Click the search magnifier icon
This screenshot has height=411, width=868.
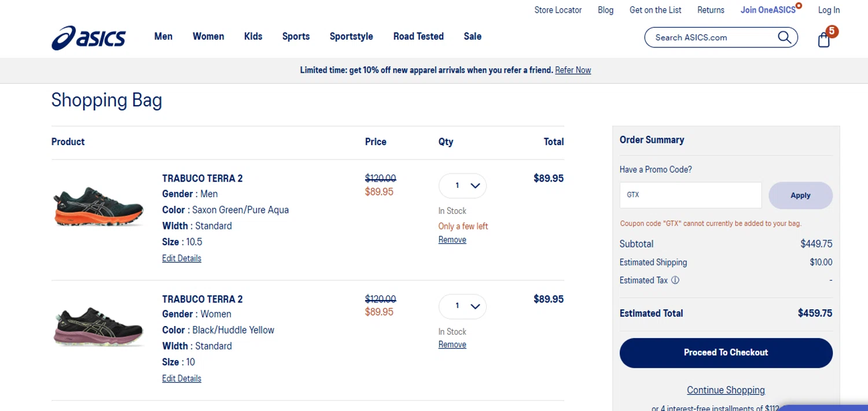(x=784, y=38)
